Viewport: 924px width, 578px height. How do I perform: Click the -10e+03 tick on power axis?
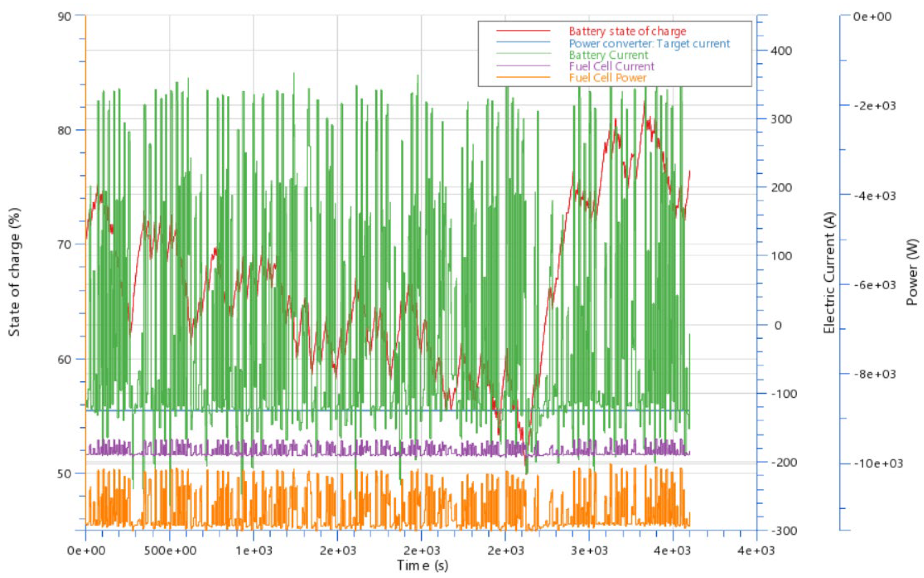tap(878, 464)
